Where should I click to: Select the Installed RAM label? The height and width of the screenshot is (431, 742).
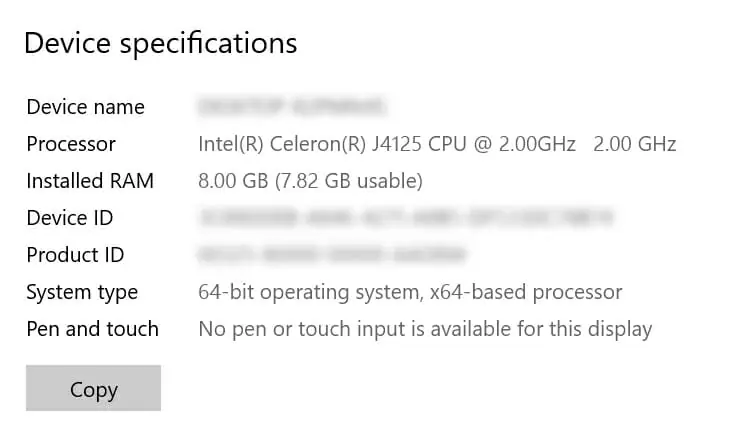[x=90, y=181]
